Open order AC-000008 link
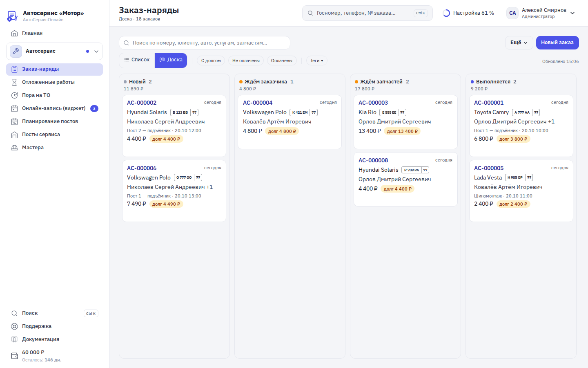The width and height of the screenshot is (588, 368). tap(373, 160)
